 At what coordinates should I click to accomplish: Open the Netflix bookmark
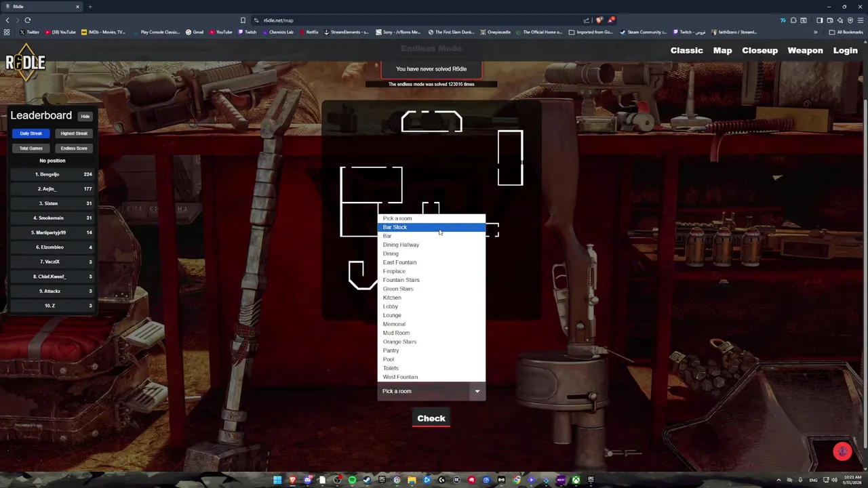(x=309, y=32)
